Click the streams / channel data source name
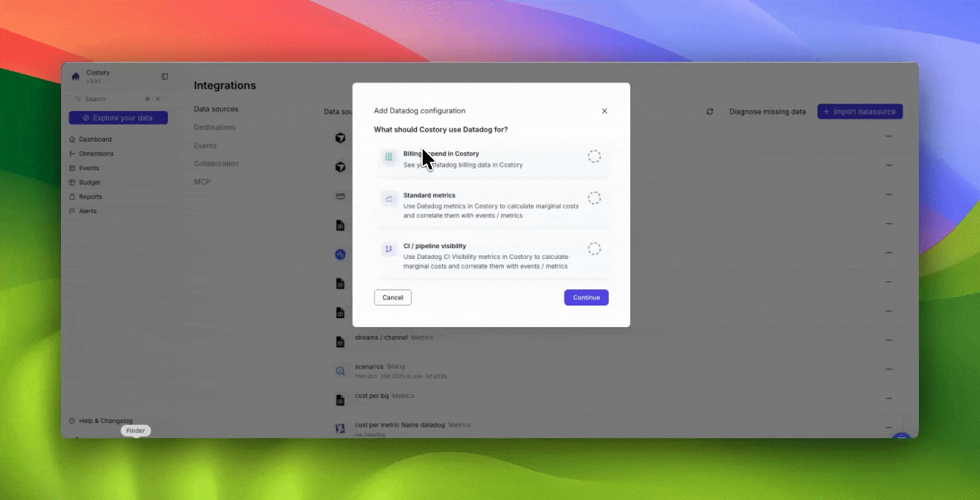 [x=381, y=337]
